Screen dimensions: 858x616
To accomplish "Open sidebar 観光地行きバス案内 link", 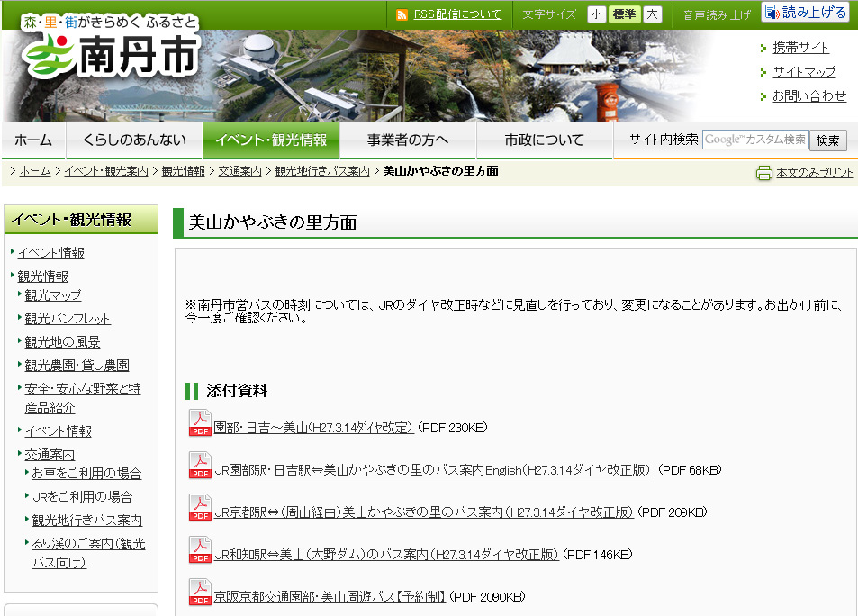I will pyautogui.click(x=86, y=521).
